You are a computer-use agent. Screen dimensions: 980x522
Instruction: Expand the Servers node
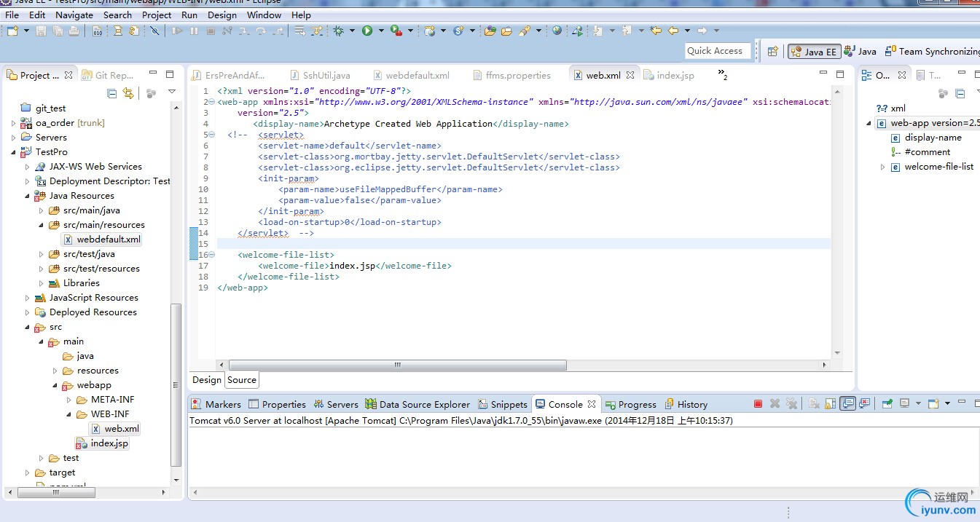[x=14, y=138]
